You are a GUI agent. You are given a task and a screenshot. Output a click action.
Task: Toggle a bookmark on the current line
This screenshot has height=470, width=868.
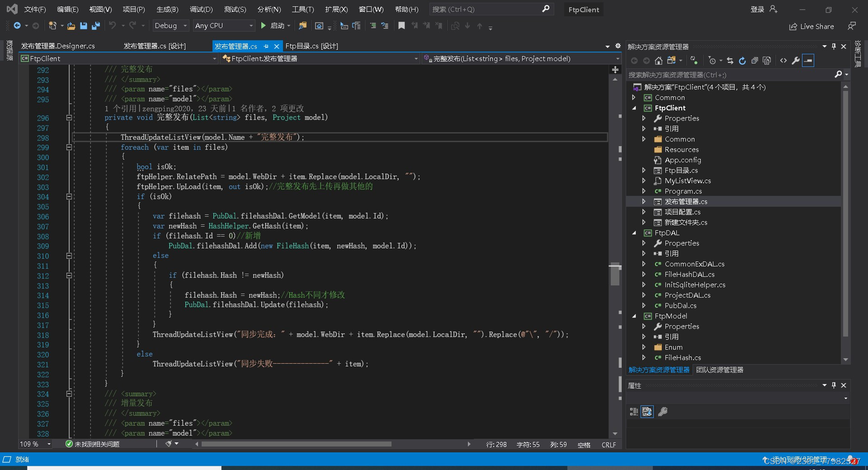click(x=401, y=26)
